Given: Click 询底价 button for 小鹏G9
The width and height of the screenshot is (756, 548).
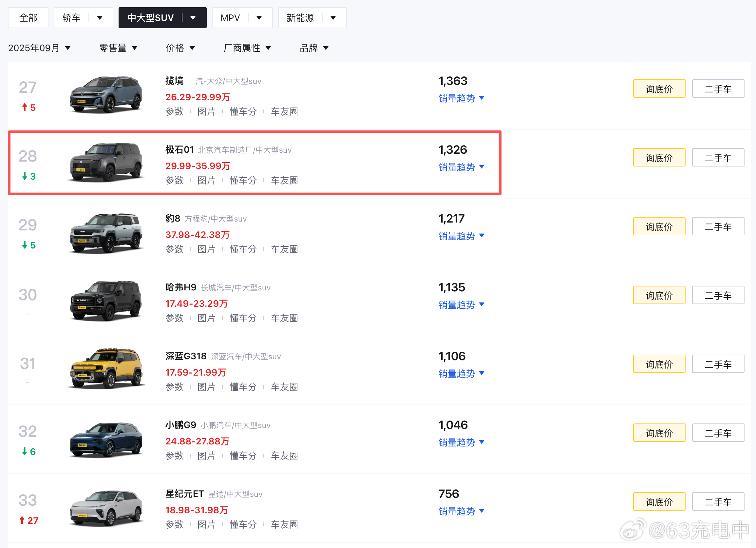Looking at the screenshot, I should (659, 433).
